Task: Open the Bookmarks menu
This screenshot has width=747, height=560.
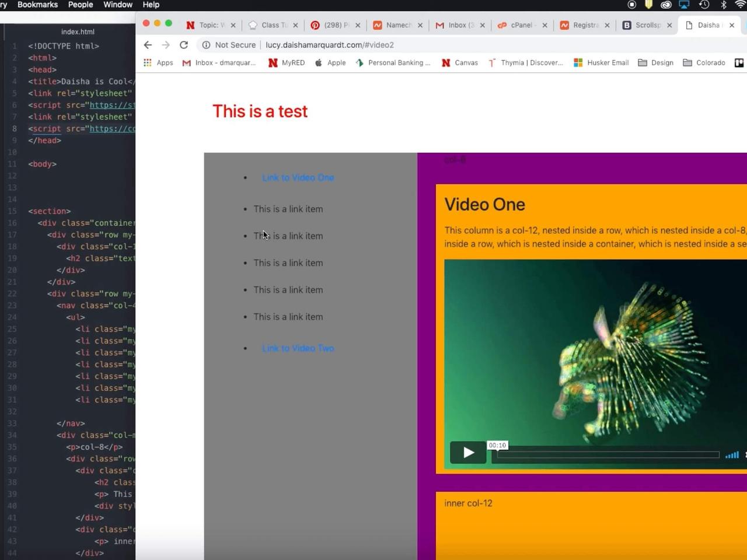Action: pos(38,5)
